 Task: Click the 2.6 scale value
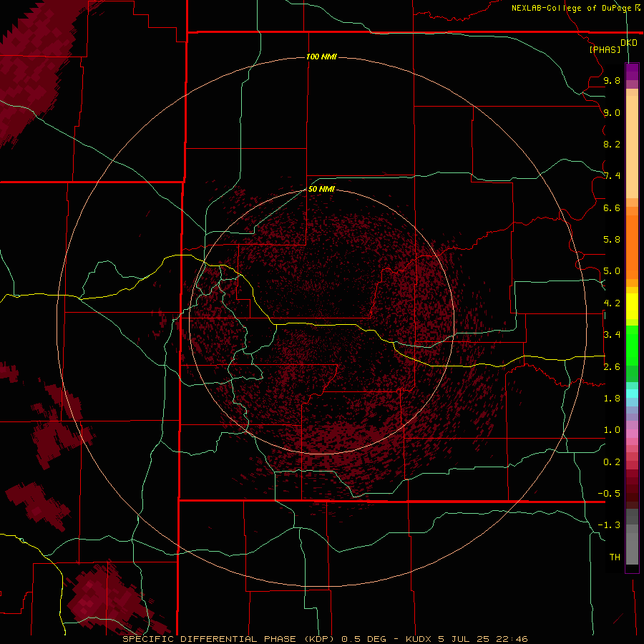(612, 367)
